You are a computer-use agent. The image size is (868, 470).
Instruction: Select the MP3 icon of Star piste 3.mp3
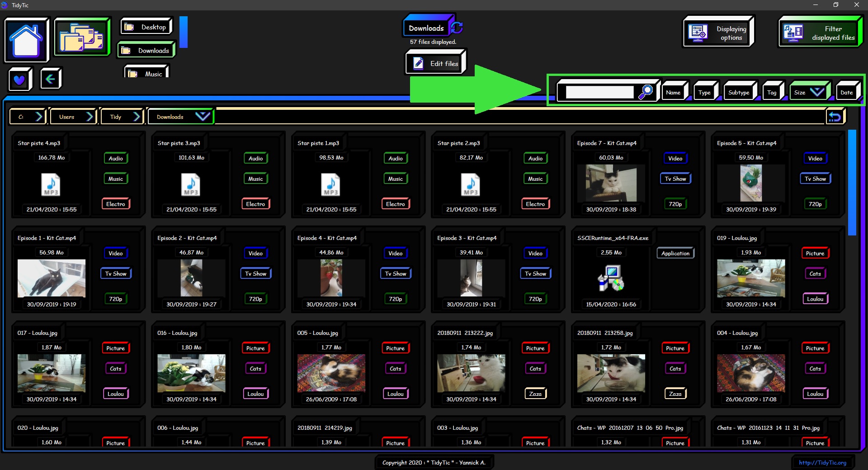point(191,185)
